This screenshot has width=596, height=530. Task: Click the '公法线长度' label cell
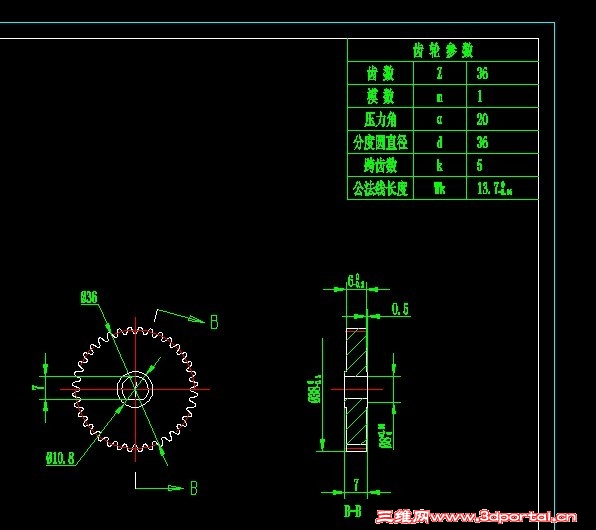380,188
